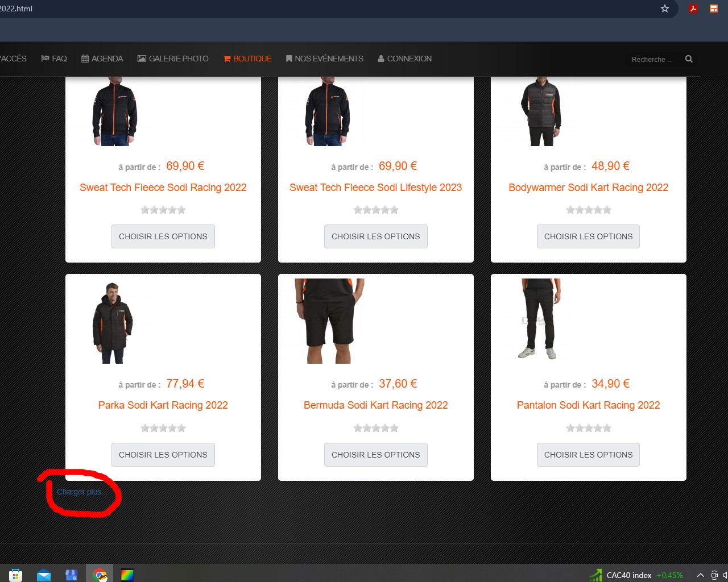The height and width of the screenshot is (582, 728).
Task: Open the Mail app in the taskbar
Action: [43, 575]
